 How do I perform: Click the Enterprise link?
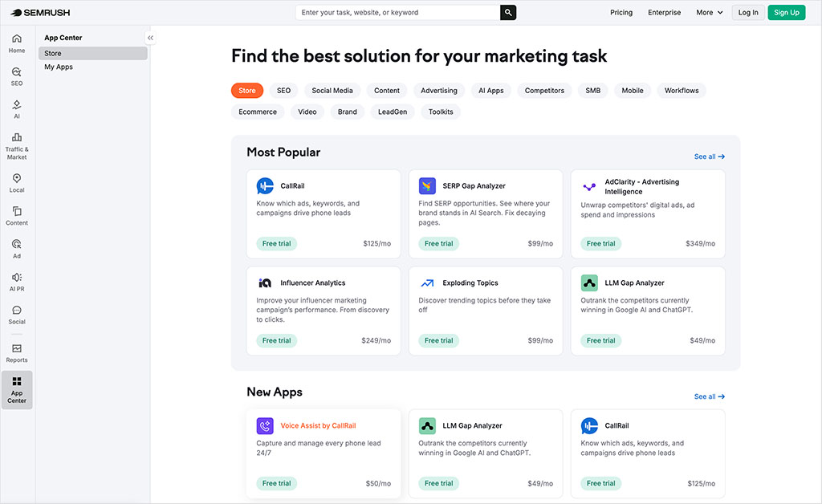(x=664, y=13)
